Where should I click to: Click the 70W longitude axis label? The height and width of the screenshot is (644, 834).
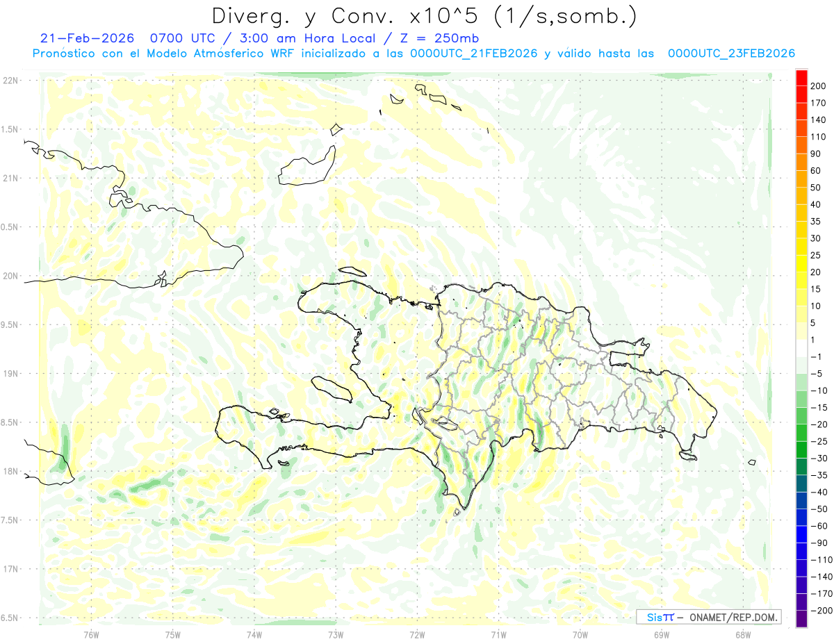pyautogui.click(x=580, y=634)
